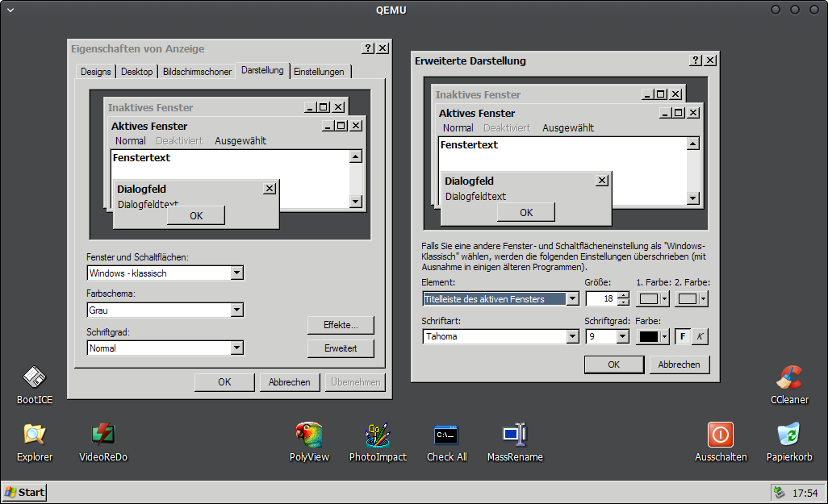Click the Effekte... button
Image resolution: width=828 pixels, height=504 pixels.
(341, 325)
